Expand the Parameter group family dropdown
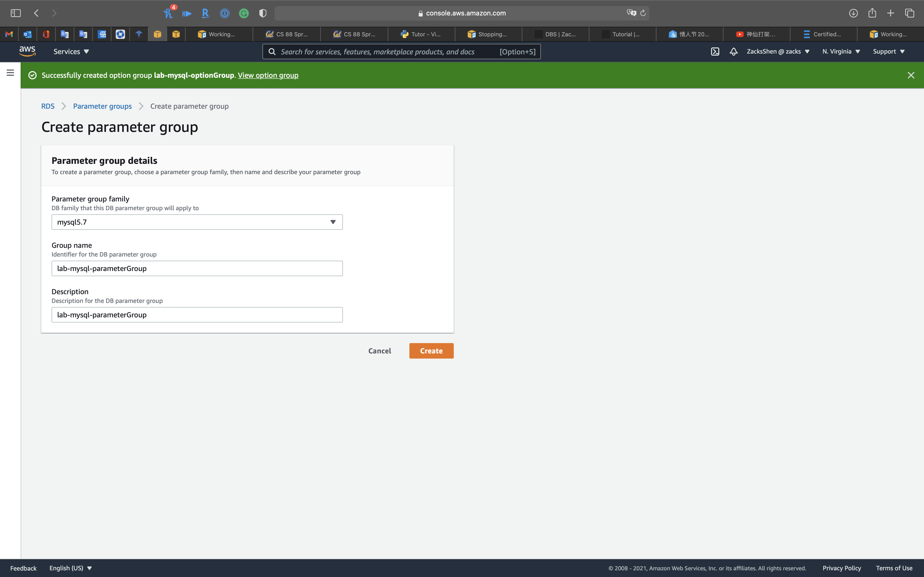 (197, 222)
